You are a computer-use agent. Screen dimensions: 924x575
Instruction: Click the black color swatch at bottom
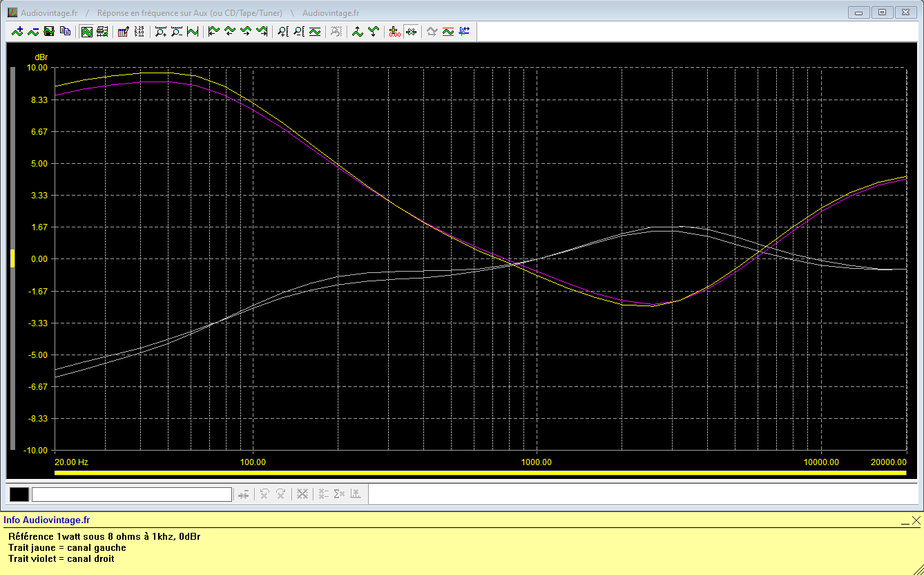click(19, 494)
